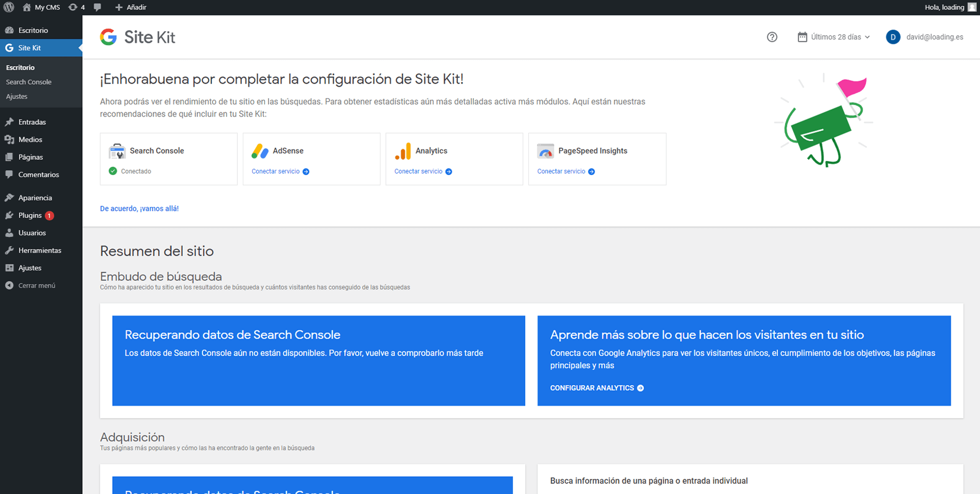Open Escritorio in the main sidebar
This screenshot has height=494, width=980.
pos(41,30)
